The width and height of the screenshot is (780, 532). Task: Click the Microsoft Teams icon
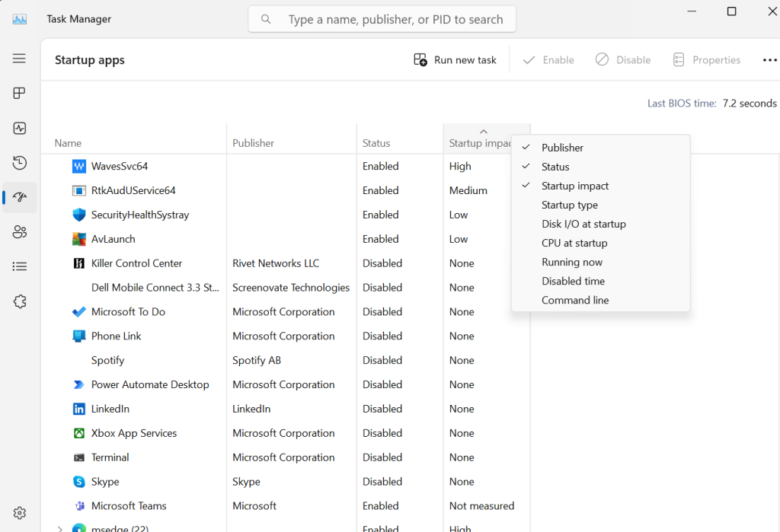[79, 505]
